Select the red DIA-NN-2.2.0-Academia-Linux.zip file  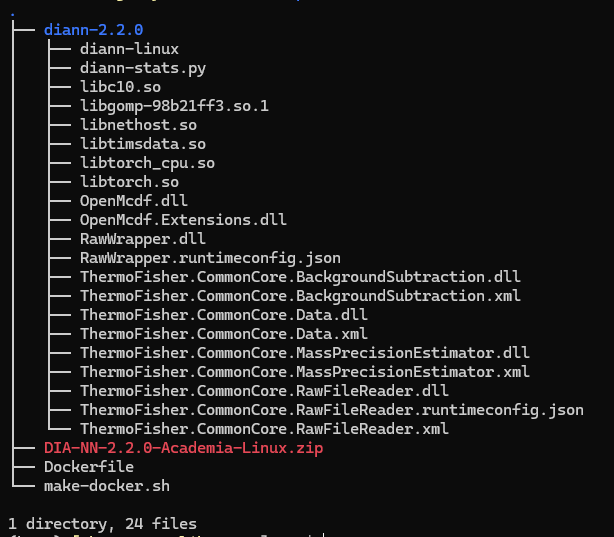(183, 448)
